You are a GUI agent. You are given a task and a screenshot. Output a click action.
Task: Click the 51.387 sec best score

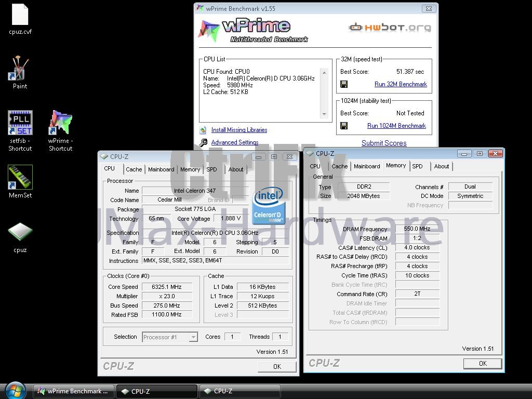coord(410,72)
